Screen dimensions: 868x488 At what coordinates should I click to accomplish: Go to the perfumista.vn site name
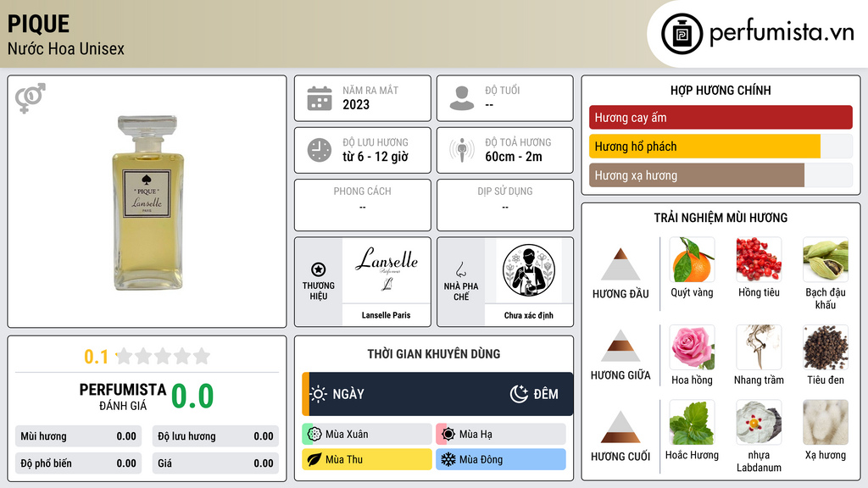(782, 33)
